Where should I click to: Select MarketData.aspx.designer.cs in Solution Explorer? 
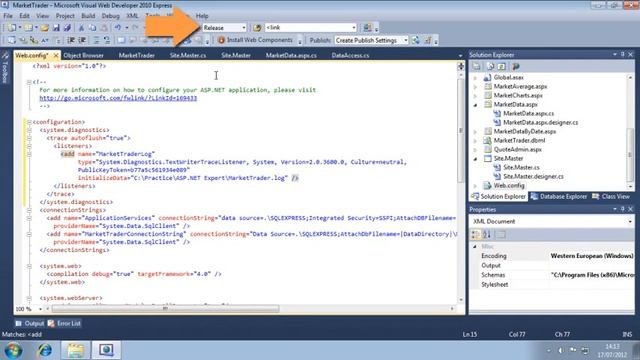[540, 122]
